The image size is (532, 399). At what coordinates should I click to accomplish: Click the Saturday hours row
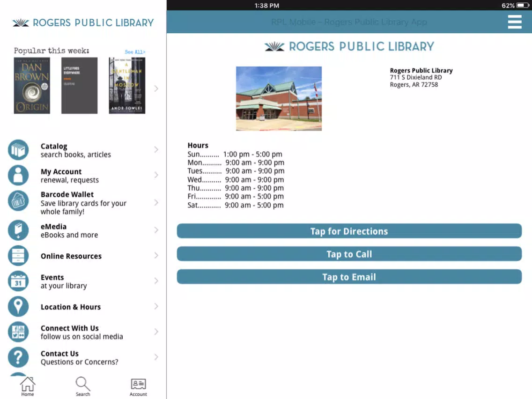click(x=236, y=205)
